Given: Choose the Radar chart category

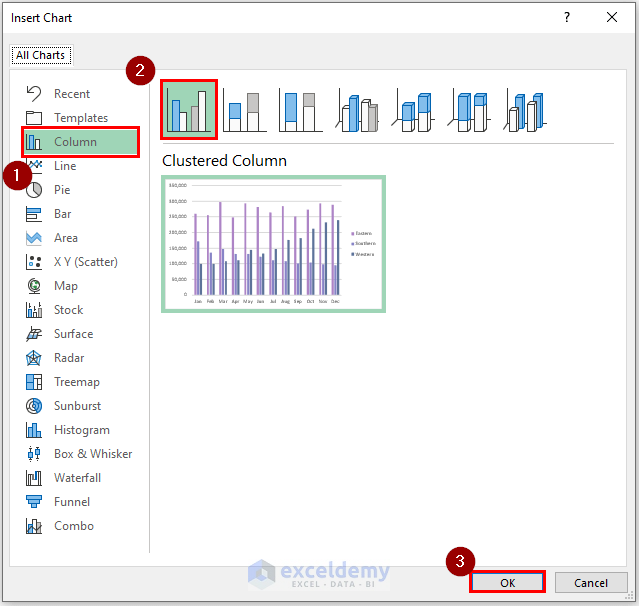Looking at the screenshot, I should tap(81, 358).
